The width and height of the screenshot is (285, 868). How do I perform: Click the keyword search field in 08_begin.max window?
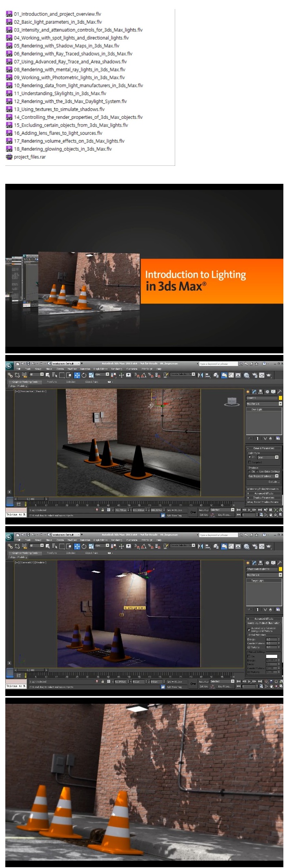218,364
